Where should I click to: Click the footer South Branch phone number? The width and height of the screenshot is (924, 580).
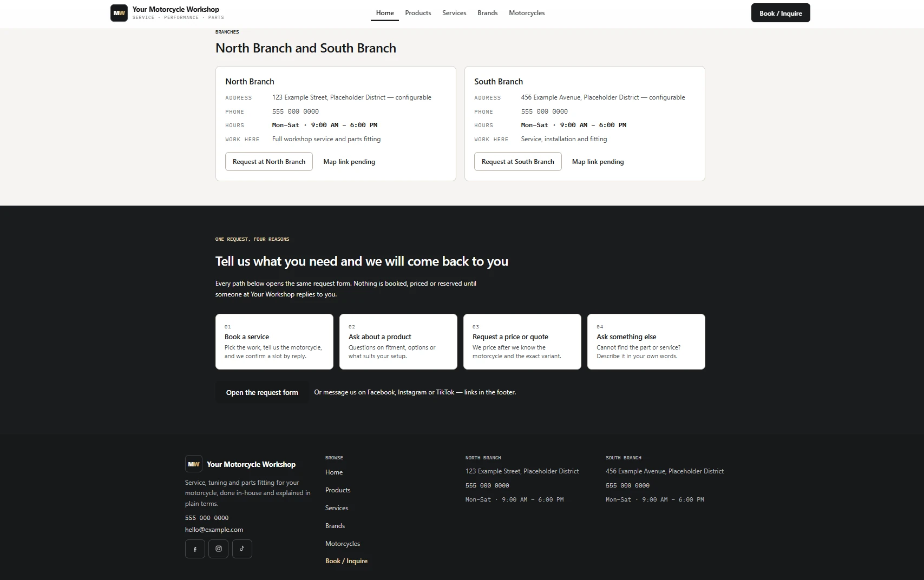point(627,485)
